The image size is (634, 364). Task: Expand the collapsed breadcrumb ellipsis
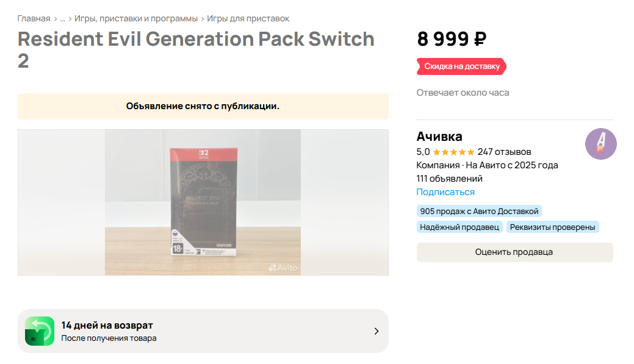point(62,18)
